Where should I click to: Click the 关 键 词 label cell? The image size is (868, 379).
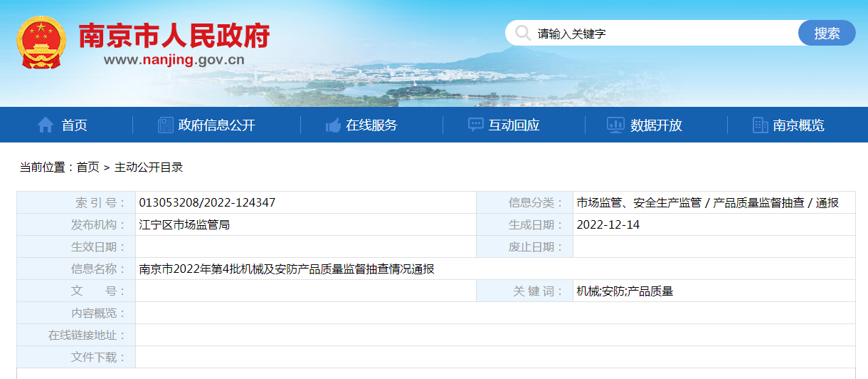pos(524,291)
